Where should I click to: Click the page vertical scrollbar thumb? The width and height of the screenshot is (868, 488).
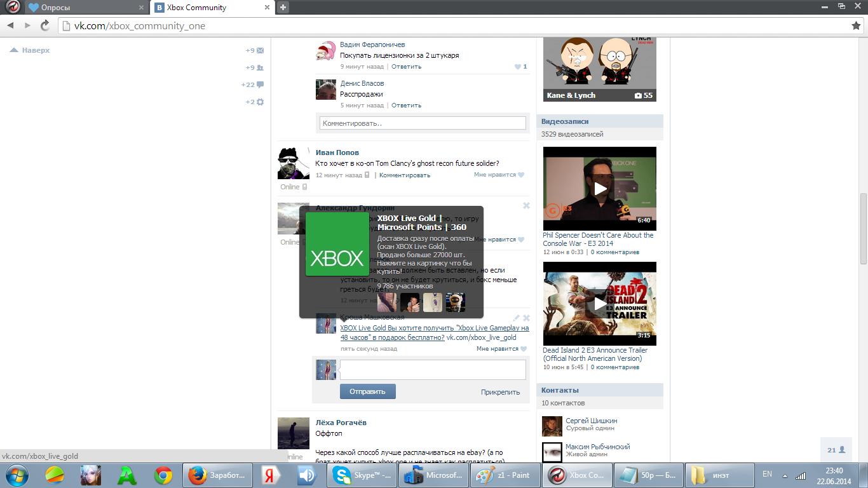click(863, 229)
